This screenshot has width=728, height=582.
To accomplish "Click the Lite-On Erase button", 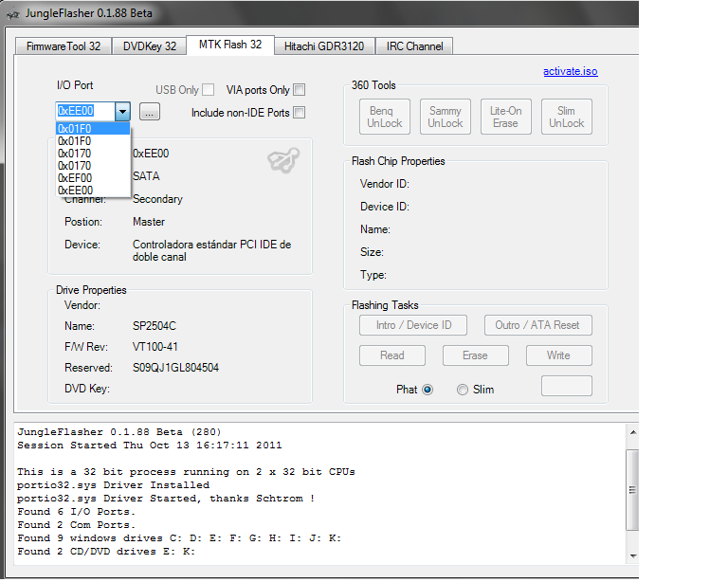I will pos(505,117).
